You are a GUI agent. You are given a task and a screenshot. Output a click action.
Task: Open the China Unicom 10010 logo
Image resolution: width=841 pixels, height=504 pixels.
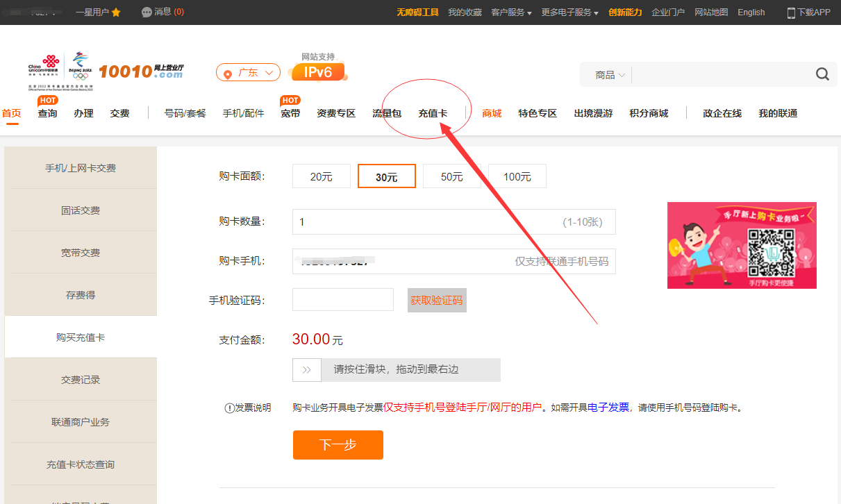(106, 71)
